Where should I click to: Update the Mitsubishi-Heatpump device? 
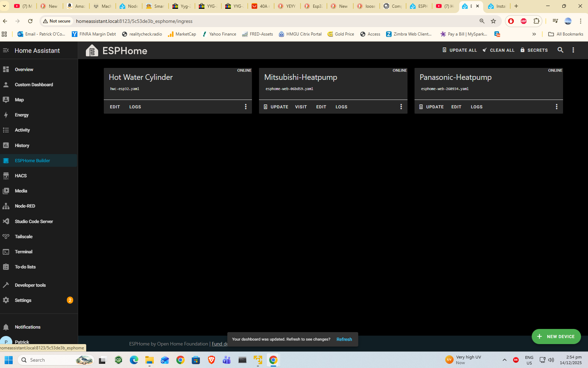click(x=276, y=107)
